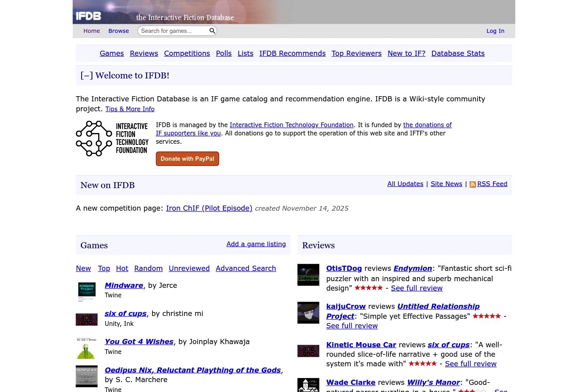
Task: View reviewer Wade Clarke's profile
Action: (351, 382)
